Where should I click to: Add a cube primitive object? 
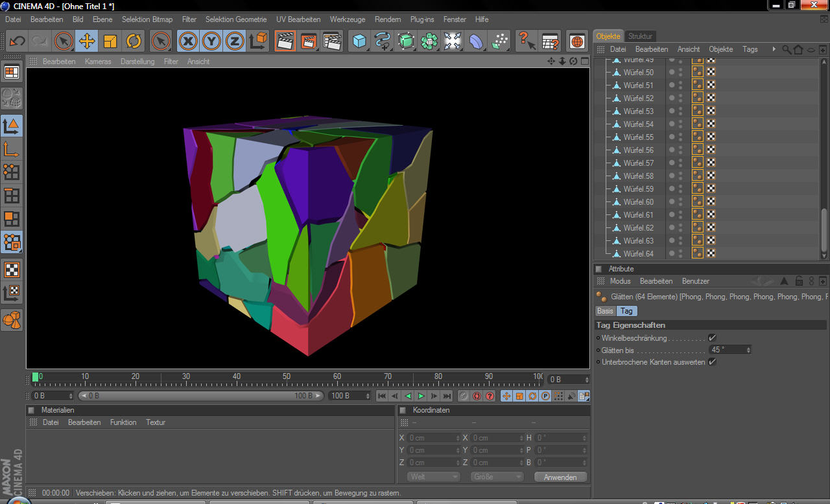click(x=359, y=41)
